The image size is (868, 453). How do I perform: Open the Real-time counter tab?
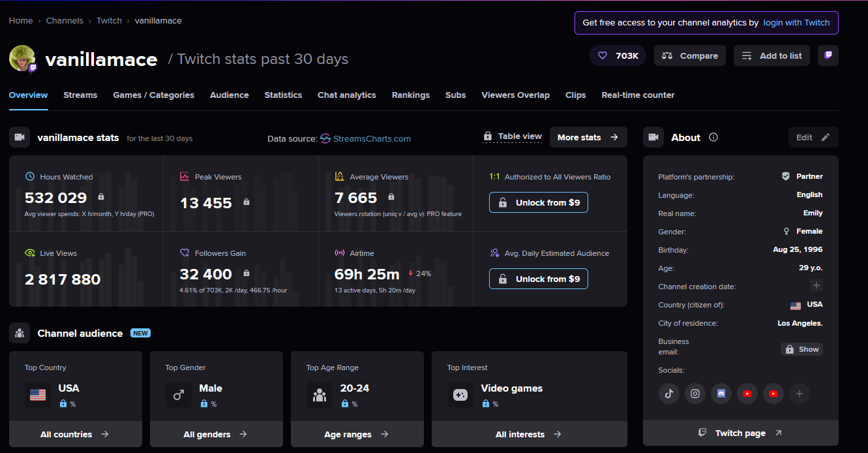coord(638,95)
